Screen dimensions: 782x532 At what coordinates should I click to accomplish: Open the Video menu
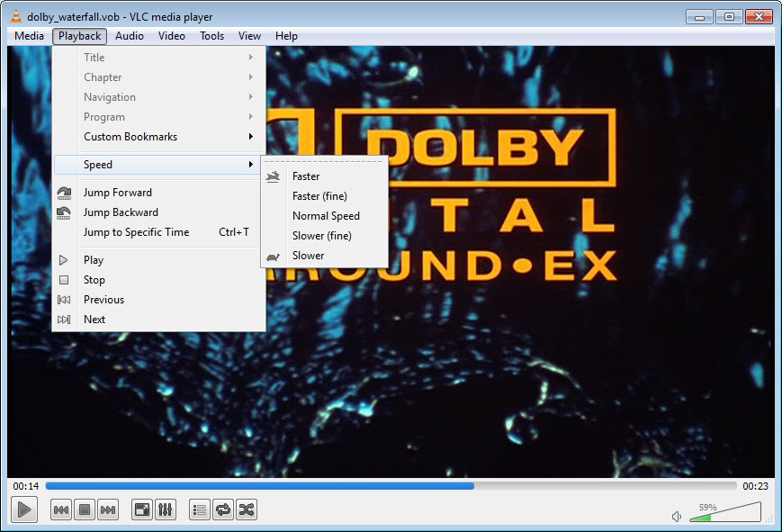[x=172, y=36]
